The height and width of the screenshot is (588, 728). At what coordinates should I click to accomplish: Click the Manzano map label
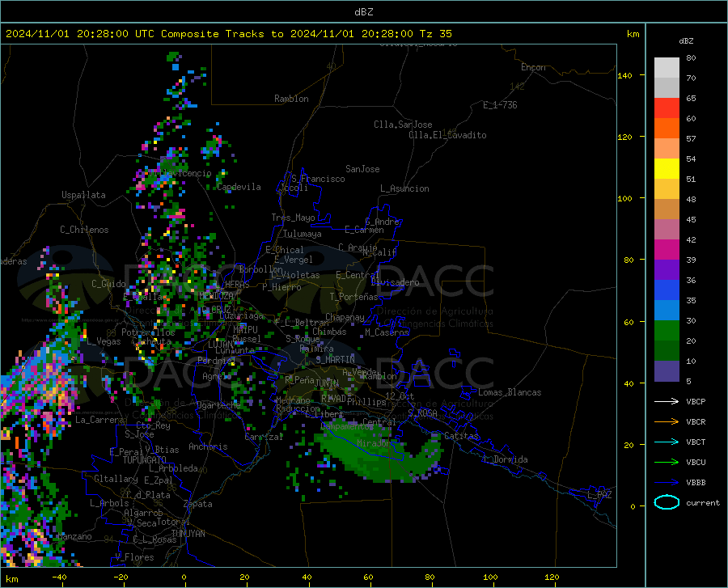tap(74, 536)
